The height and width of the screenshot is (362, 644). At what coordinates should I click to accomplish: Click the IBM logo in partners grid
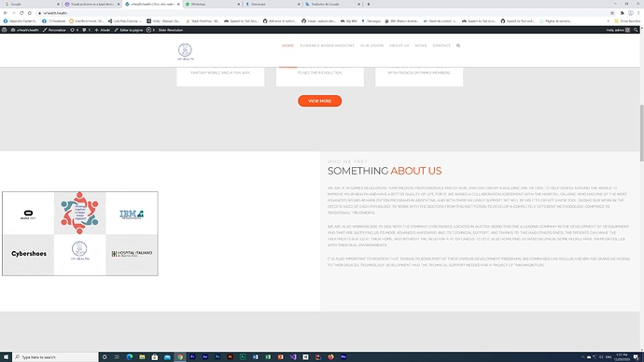132,215
